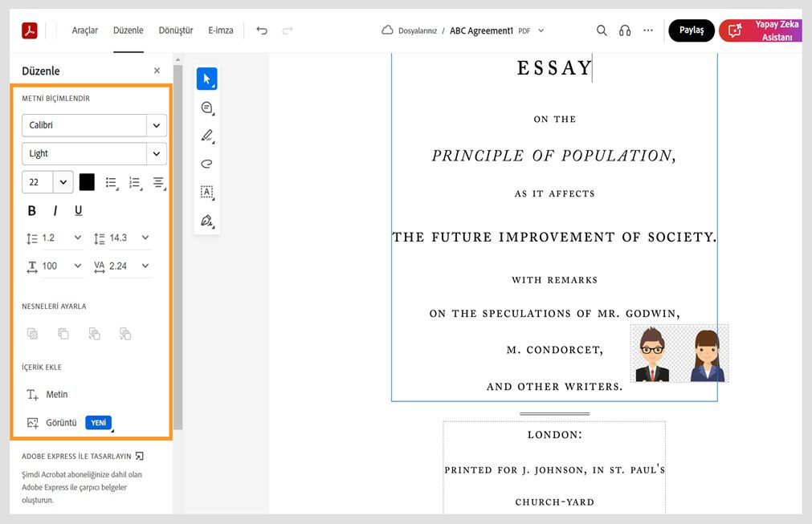Toggle bold formatting on the text
The image size is (812, 524).
coord(31,209)
